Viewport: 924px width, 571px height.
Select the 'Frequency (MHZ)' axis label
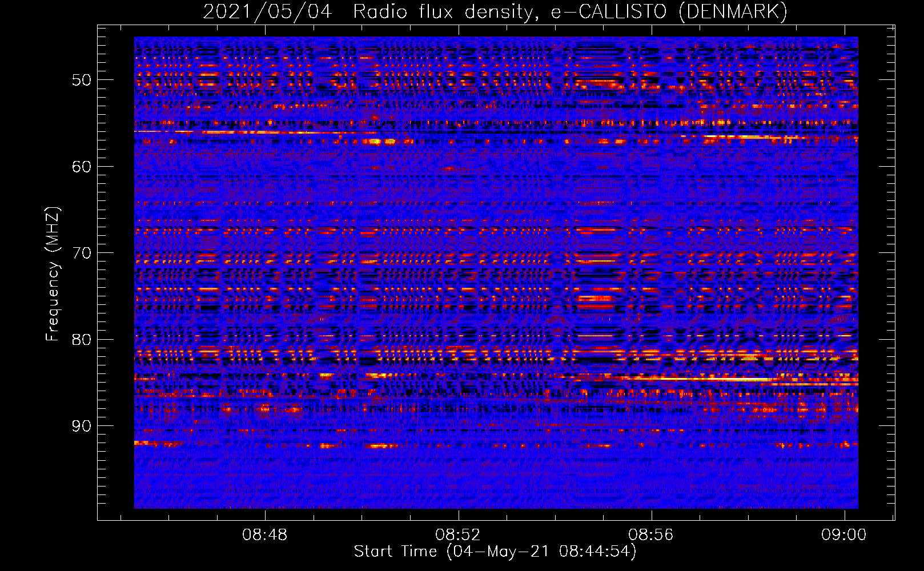tap(52, 274)
